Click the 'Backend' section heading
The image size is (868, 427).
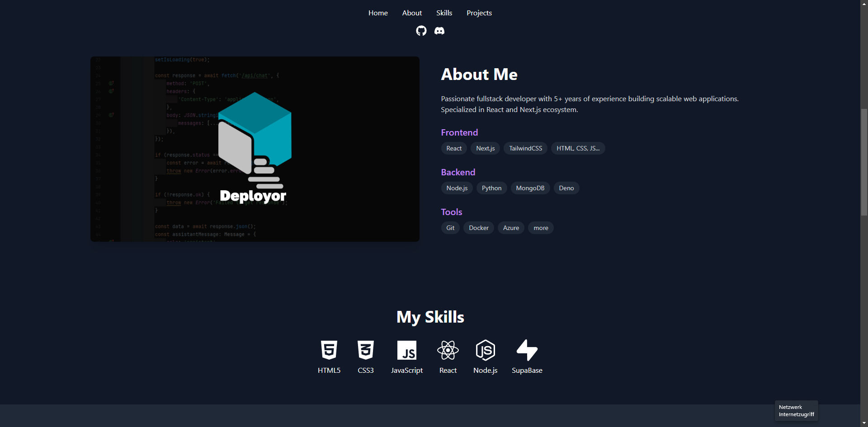(458, 172)
